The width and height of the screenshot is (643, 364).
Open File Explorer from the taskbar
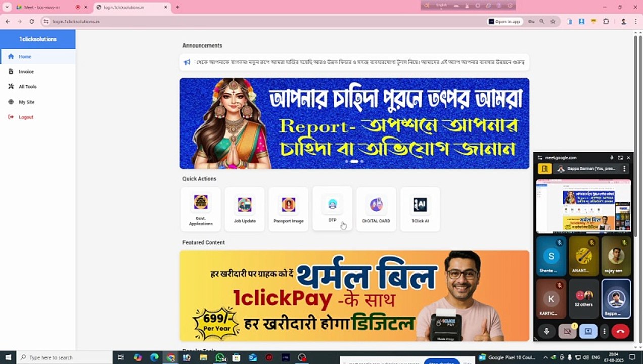[203, 357]
